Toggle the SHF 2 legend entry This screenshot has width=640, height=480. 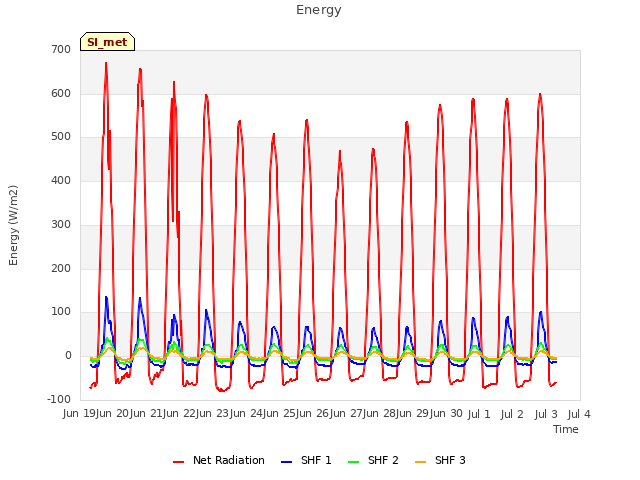[x=373, y=460]
